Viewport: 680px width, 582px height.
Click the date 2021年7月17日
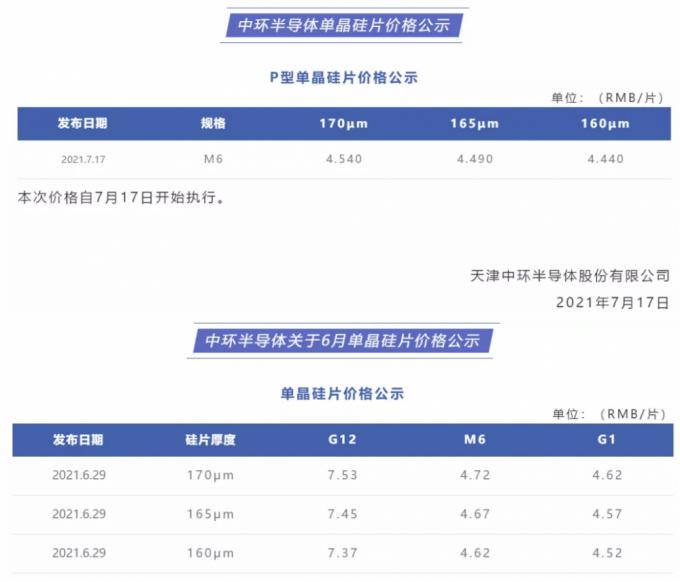click(613, 302)
